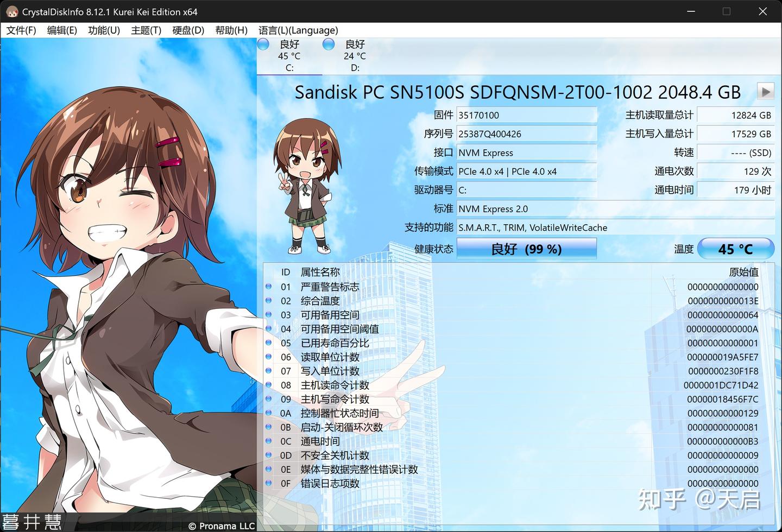
Task: Click the status dot for attribute 0A
Action: [269, 413]
